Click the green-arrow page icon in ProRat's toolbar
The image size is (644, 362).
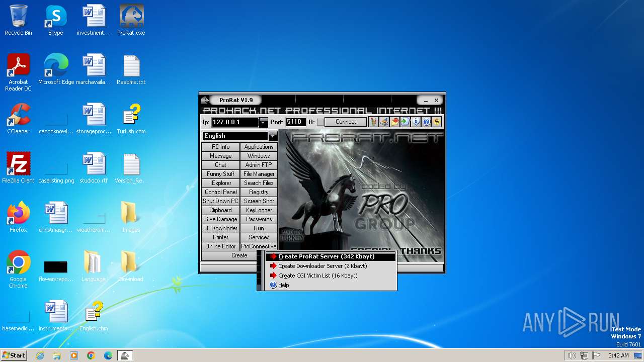pos(405,122)
